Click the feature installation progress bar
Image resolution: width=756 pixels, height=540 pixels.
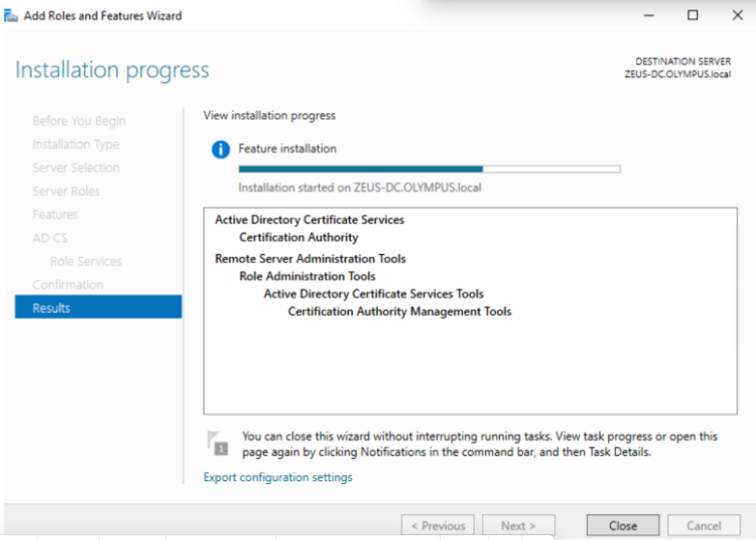(x=428, y=169)
